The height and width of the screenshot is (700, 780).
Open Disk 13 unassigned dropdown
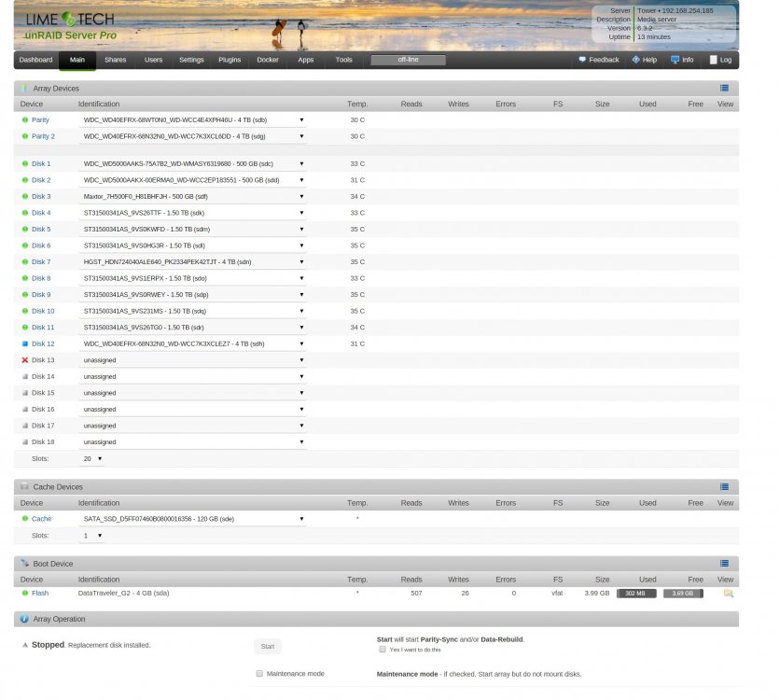pyautogui.click(x=192, y=360)
